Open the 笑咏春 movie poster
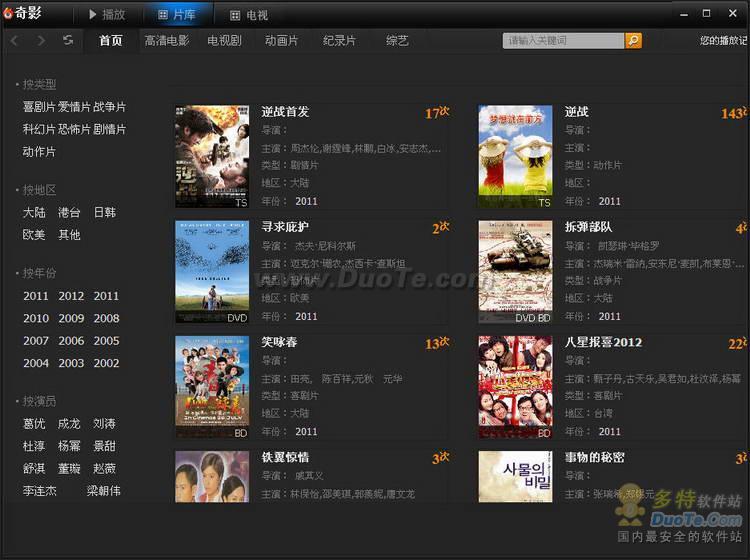Image resolution: width=750 pixels, height=560 pixels. click(x=212, y=387)
